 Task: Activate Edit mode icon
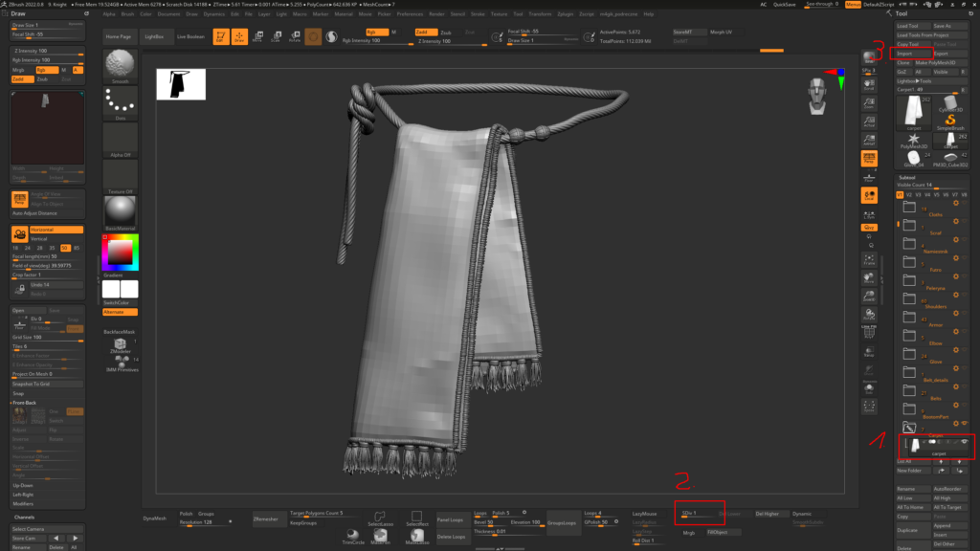pos(220,37)
